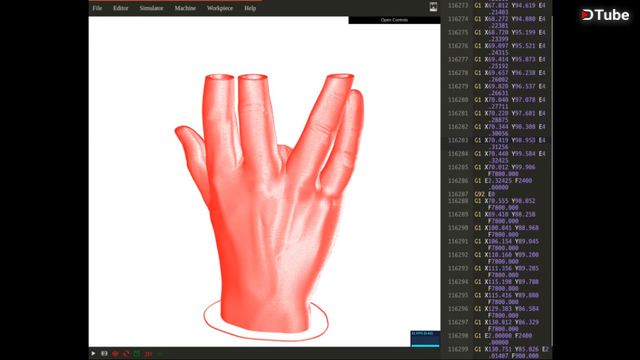Select G-code line 116296
The height and width of the screenshot is (360, 640).
click(497, 312)
